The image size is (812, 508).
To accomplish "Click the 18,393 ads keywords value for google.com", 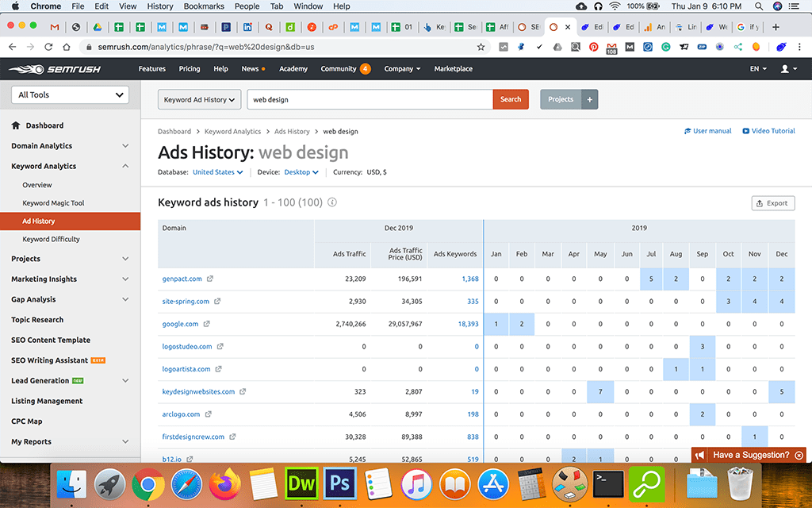I will coord(468,324).
